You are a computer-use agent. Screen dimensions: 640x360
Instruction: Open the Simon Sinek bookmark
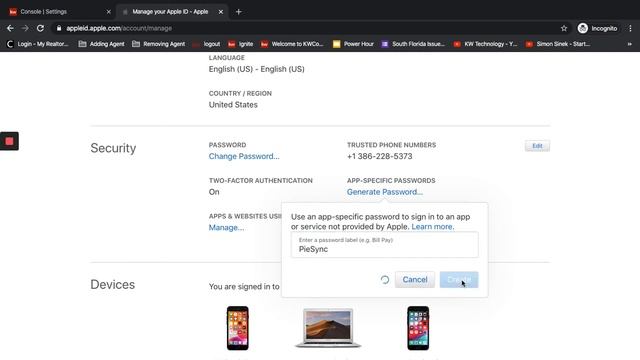point(558,44)
